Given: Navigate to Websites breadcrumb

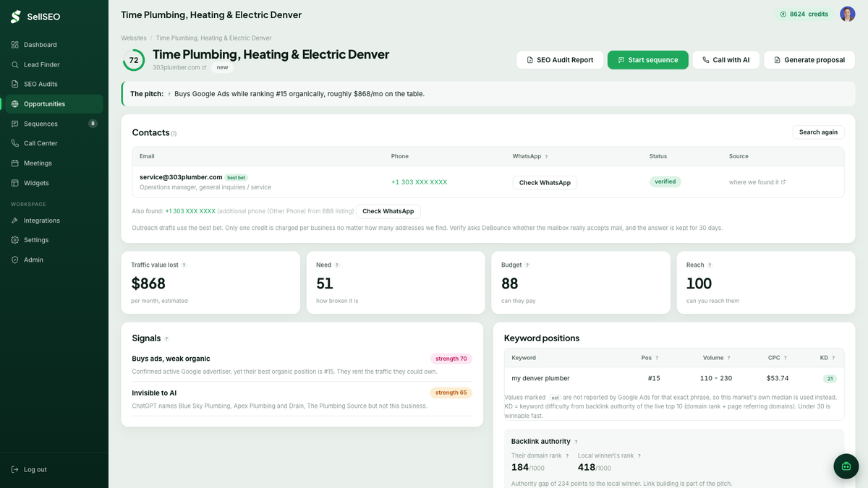Looking at the screenshot, I should [134, 38].
